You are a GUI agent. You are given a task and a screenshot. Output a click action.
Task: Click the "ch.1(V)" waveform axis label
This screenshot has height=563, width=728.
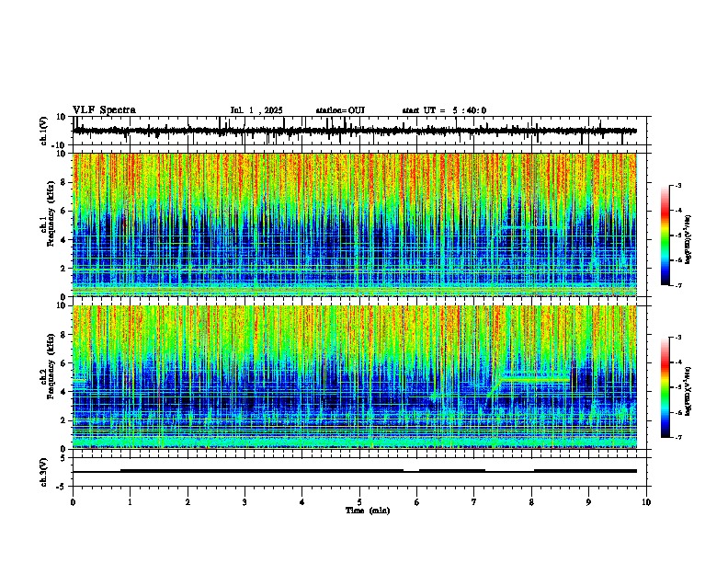coord(44,131)
